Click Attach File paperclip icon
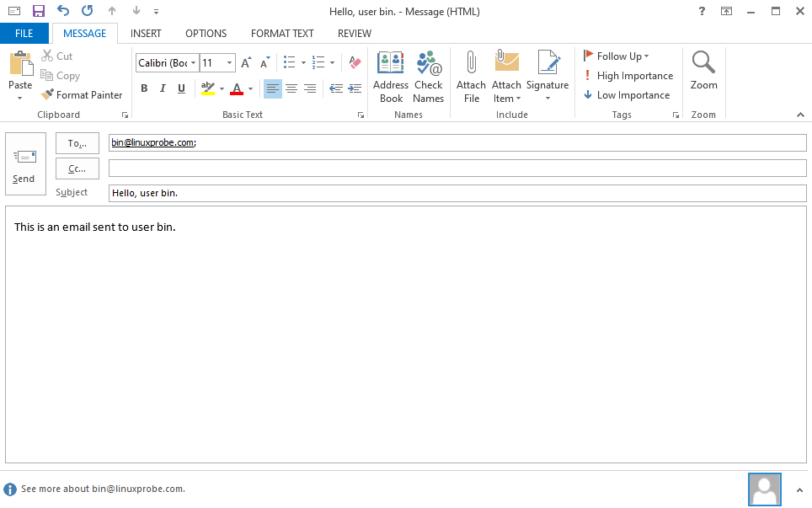The image size is (812, 508). (x=471, y=76)
